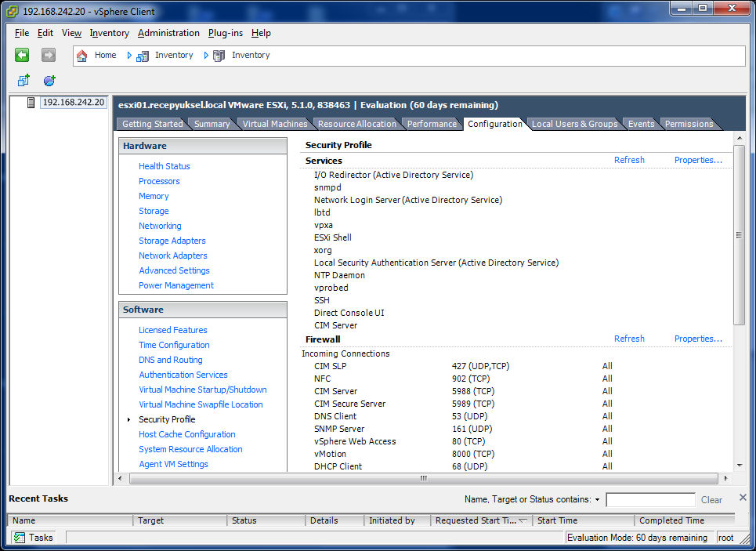
Task: Select the ESXi Shell service entry
Action: [x=333, y=237]
